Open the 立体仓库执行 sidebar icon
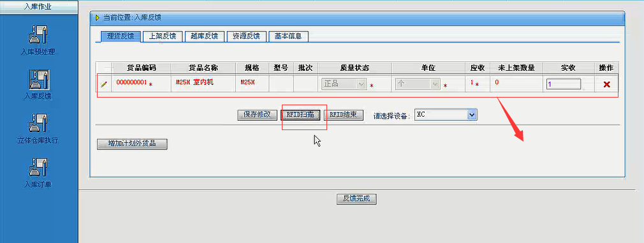This screenshot has width=644, height=243. point(38,124)
